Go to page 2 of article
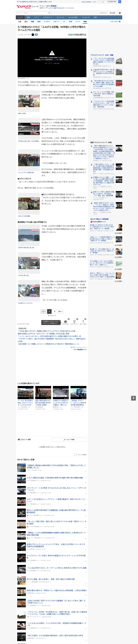Image resolution: width=138 pixels, height=644 pixels. click(x=55, y=311)
